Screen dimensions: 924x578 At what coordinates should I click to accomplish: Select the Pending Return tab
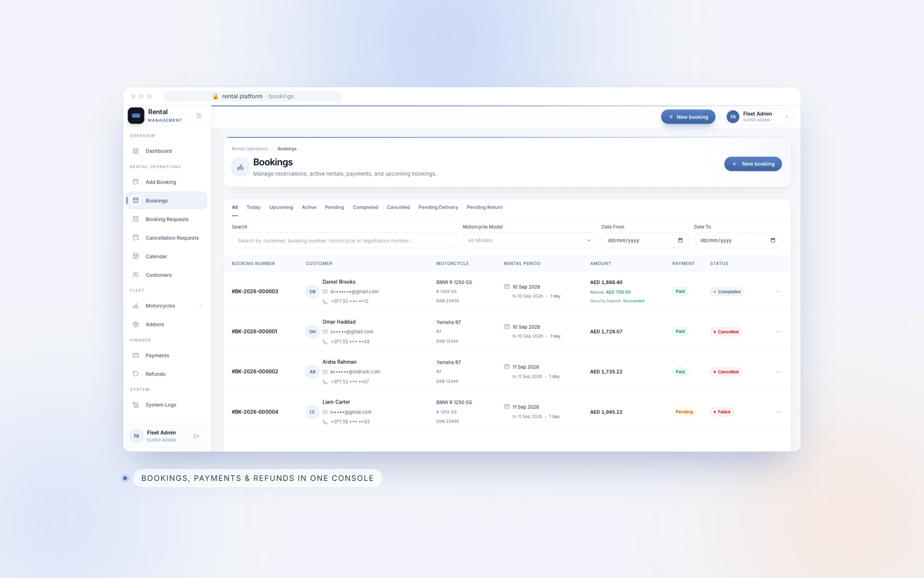coord(485,207)
